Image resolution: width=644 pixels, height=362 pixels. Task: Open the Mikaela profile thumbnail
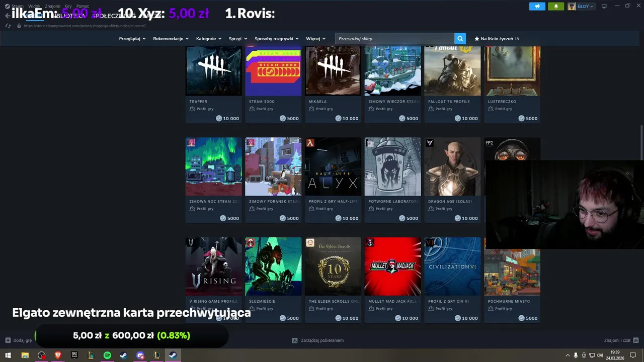point(333,71)
